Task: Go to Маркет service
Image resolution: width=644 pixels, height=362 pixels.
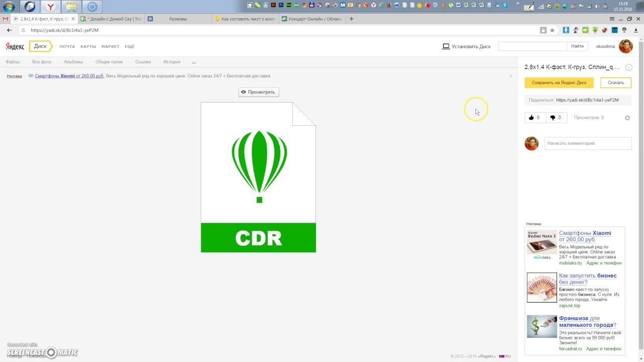Action: 110,46
